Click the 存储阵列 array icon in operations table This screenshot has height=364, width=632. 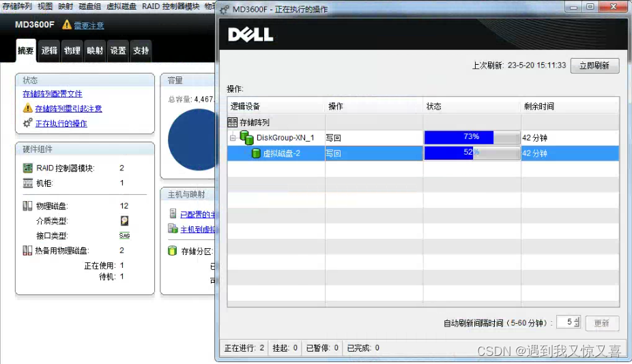tap(233, 122)
